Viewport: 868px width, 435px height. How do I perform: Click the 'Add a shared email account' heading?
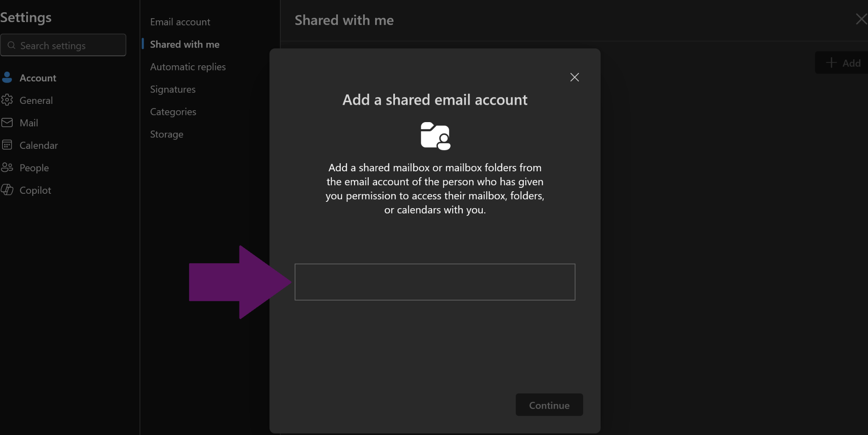435,100
